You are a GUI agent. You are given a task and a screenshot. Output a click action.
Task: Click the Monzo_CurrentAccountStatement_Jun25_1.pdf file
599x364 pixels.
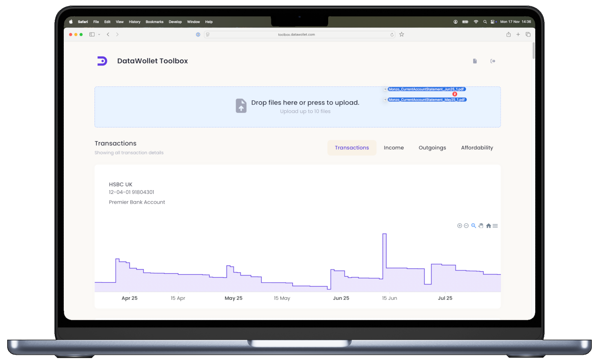click(x=427, y=89)
